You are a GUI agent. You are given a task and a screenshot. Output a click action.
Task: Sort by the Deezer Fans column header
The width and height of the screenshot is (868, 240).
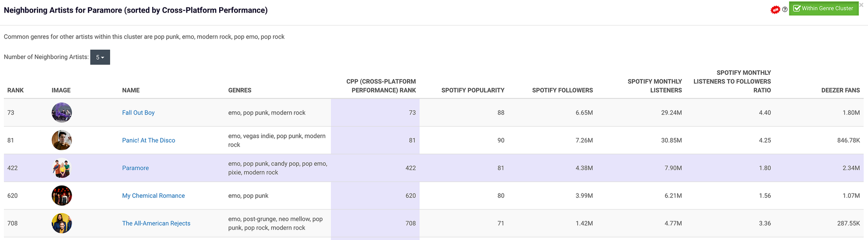click(x=840, y=90)
